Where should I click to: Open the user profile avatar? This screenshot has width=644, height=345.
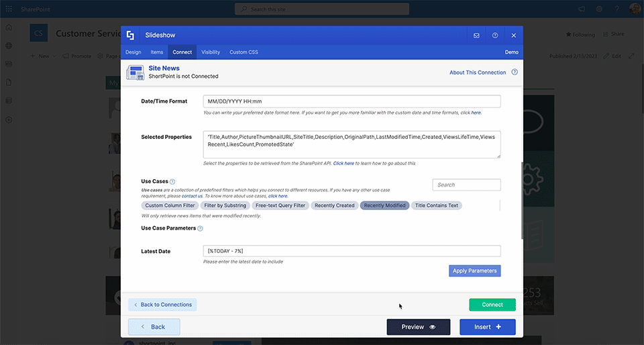635,9
